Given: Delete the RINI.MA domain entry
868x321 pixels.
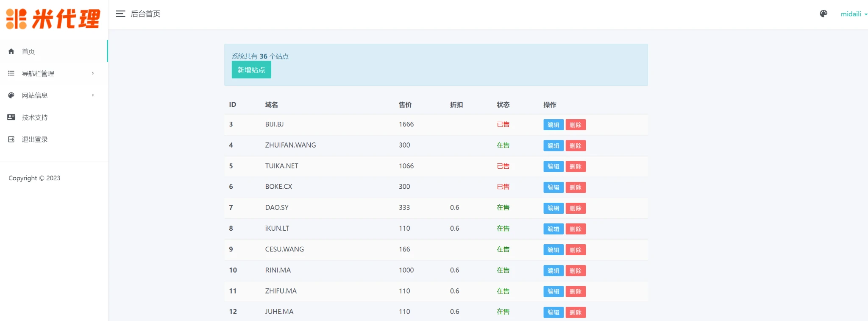Looking at the screenshot, I should 575,271.
